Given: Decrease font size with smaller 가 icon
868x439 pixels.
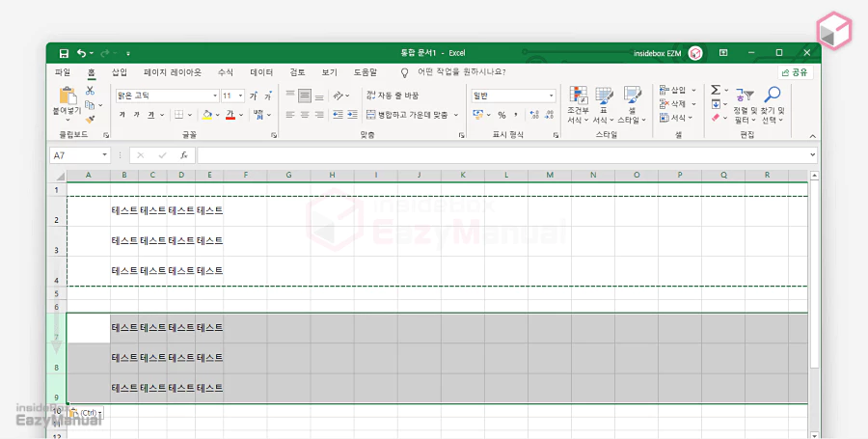Looking at the screenshot, I should pyautogui.click(x=268, y=96).
